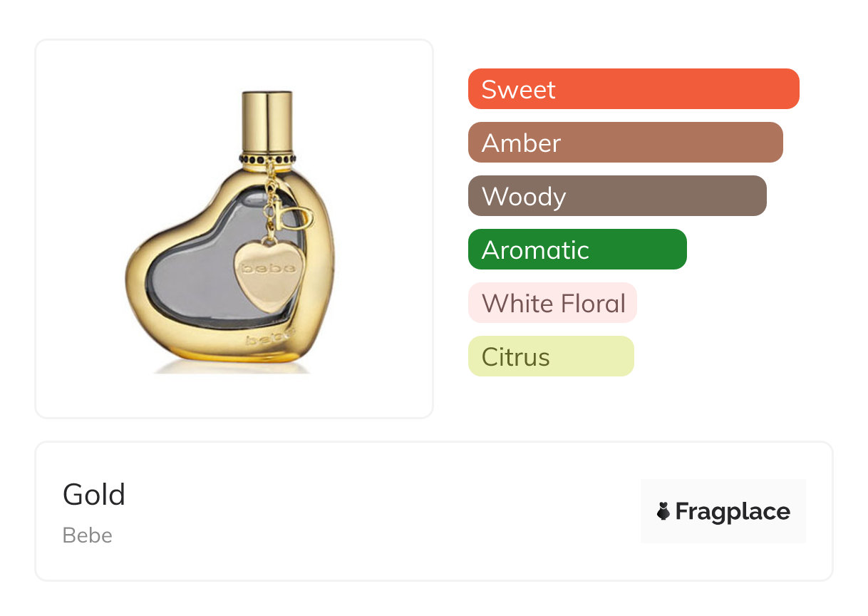Click the gold heart charm labeled bebe

pyautogui.click(x=263, y=272)
